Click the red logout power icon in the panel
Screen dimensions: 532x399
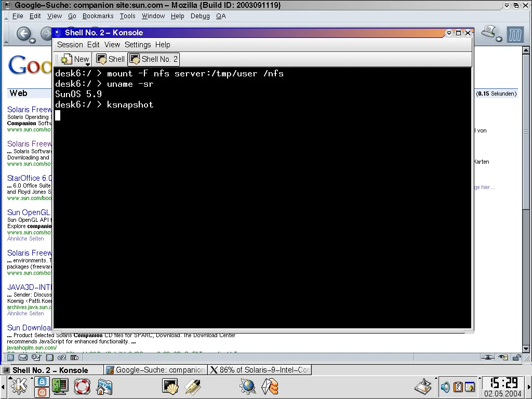click(x=42, y=392)
